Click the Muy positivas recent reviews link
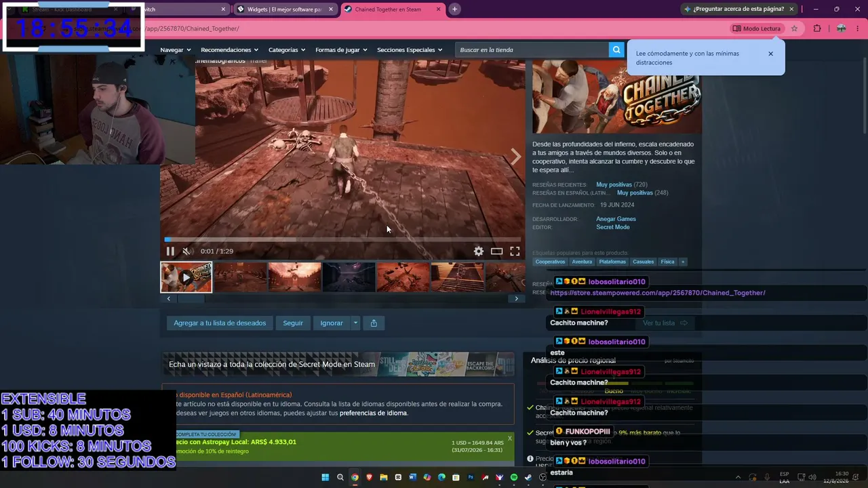 tap(614, 185)
